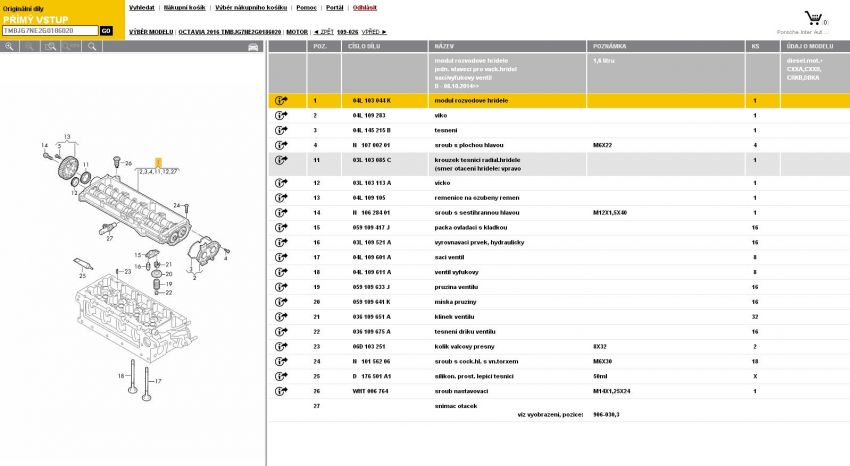Open info icon for row 04L 109 283 viko
The height and width of the screenshot is (466, 850).
[x=280, y=115]
